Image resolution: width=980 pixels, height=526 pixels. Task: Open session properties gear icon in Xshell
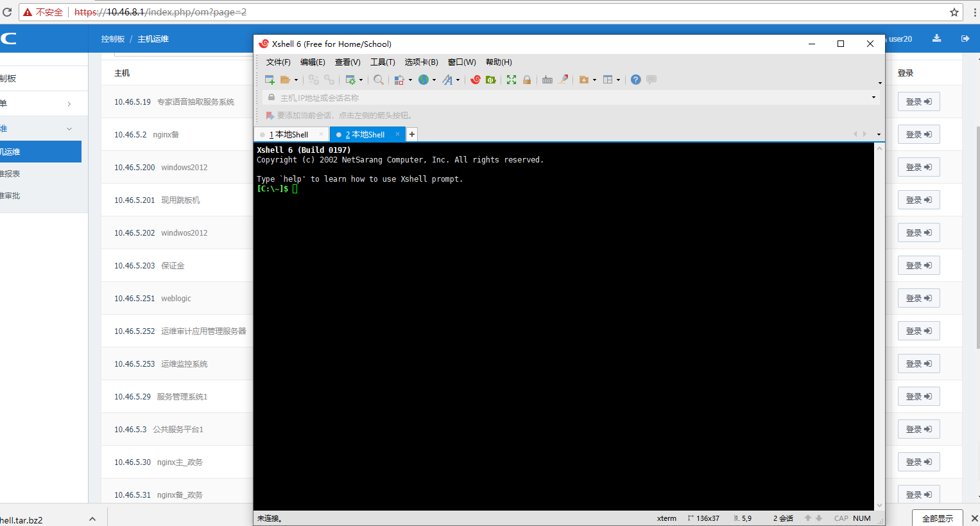[350, 80]
